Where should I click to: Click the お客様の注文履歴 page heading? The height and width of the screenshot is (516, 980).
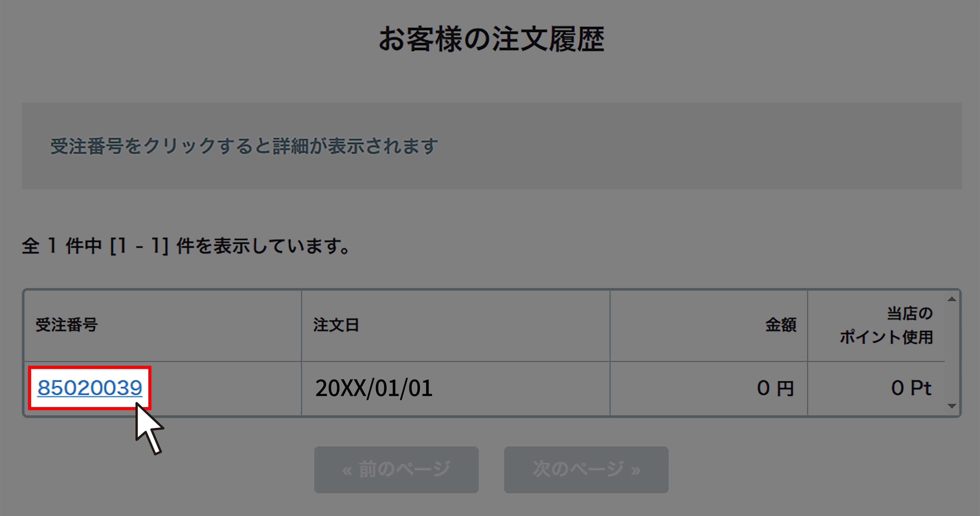491,39
